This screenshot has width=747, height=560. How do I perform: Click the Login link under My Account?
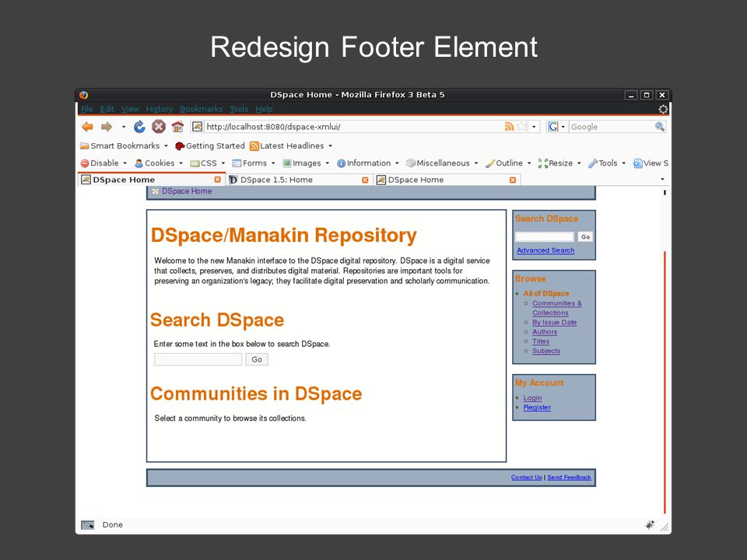click(x=532, y=398)
